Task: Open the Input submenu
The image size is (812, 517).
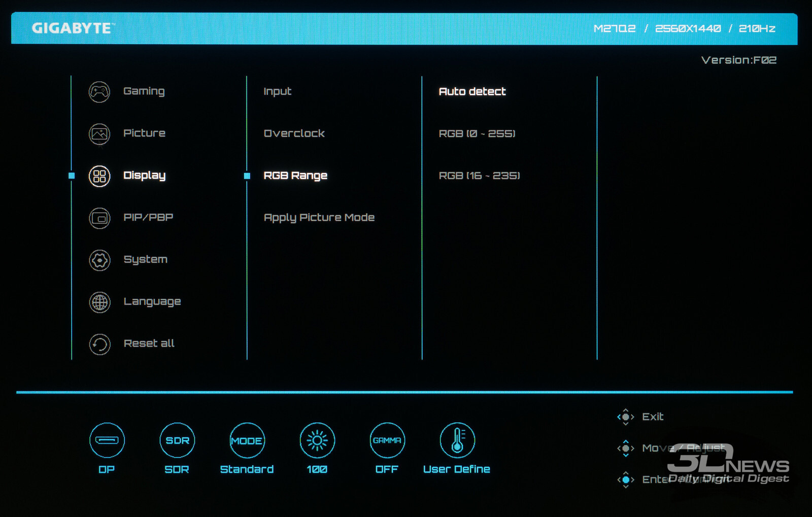Action: tap(277, 92)
